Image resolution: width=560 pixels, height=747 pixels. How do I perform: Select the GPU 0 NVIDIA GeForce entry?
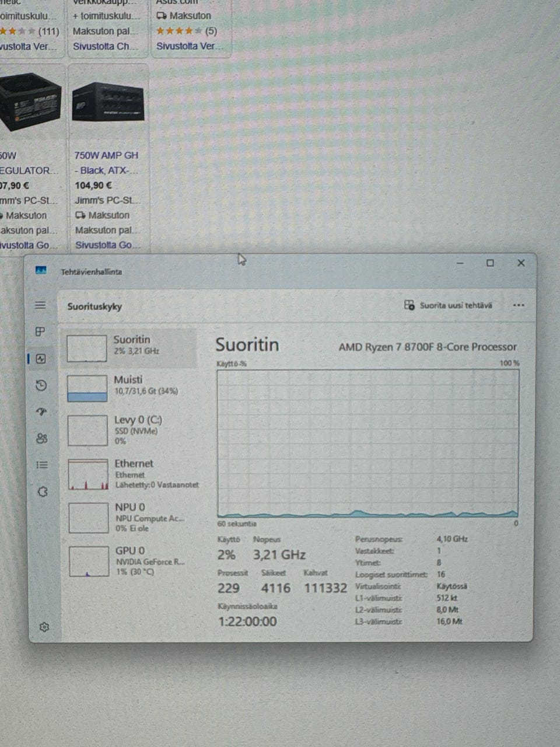132,561
